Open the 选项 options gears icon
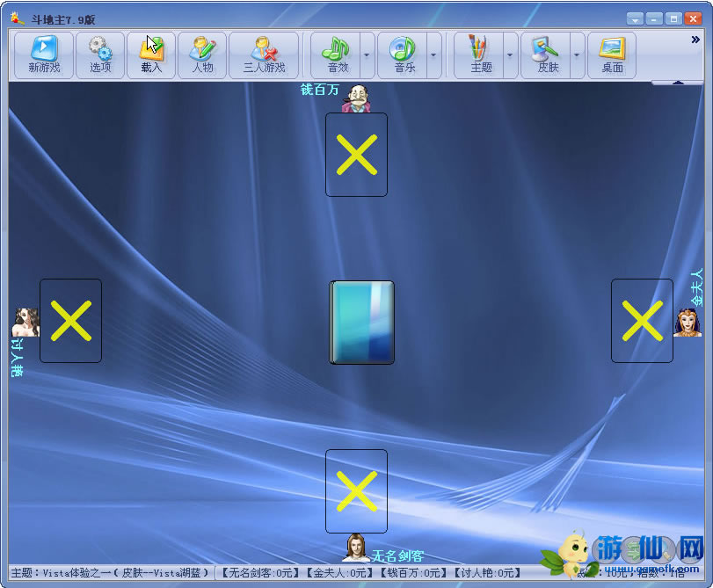This screenshot has width=713, height=588. coord(100,55)
